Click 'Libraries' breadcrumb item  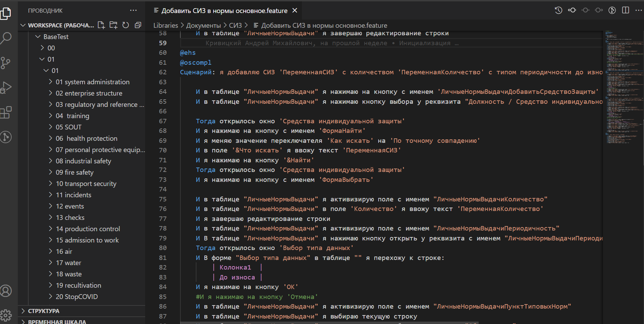pyautogui.click(x=166, y=25)
